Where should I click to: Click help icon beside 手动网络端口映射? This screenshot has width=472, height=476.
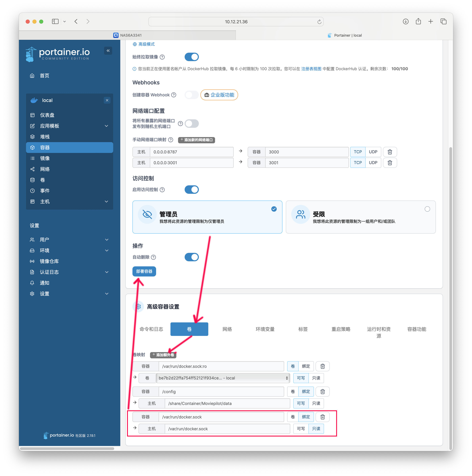(171, 140)
